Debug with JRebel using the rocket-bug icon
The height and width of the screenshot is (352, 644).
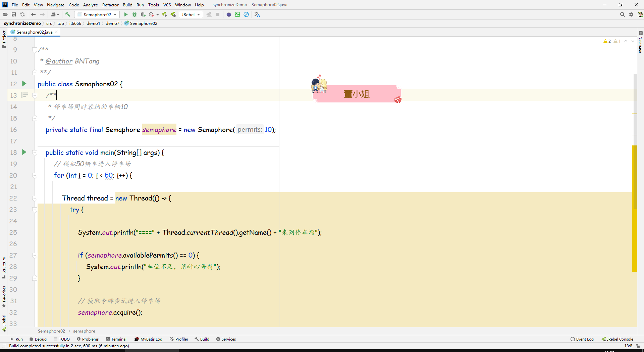pos(173,14)
